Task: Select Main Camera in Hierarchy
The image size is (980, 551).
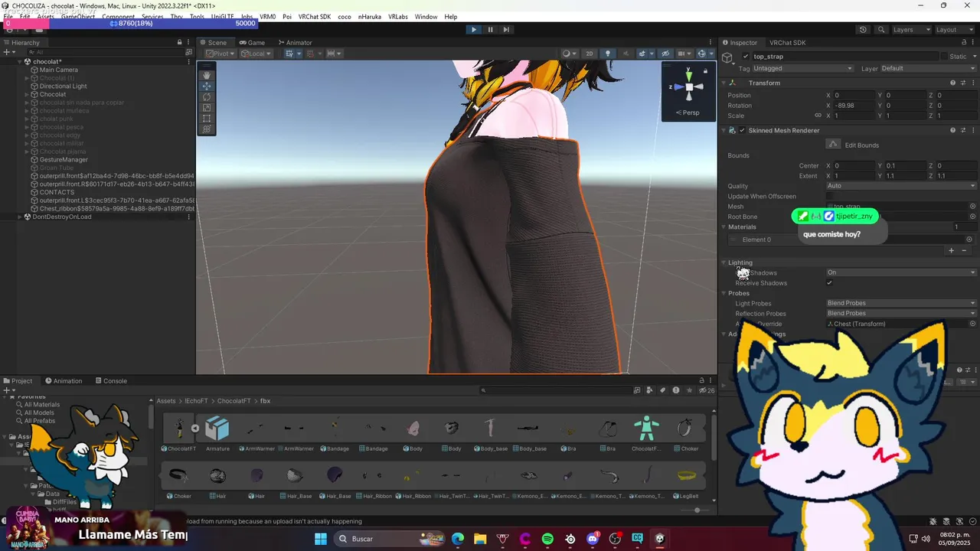Action: click(x=58, y=70)
